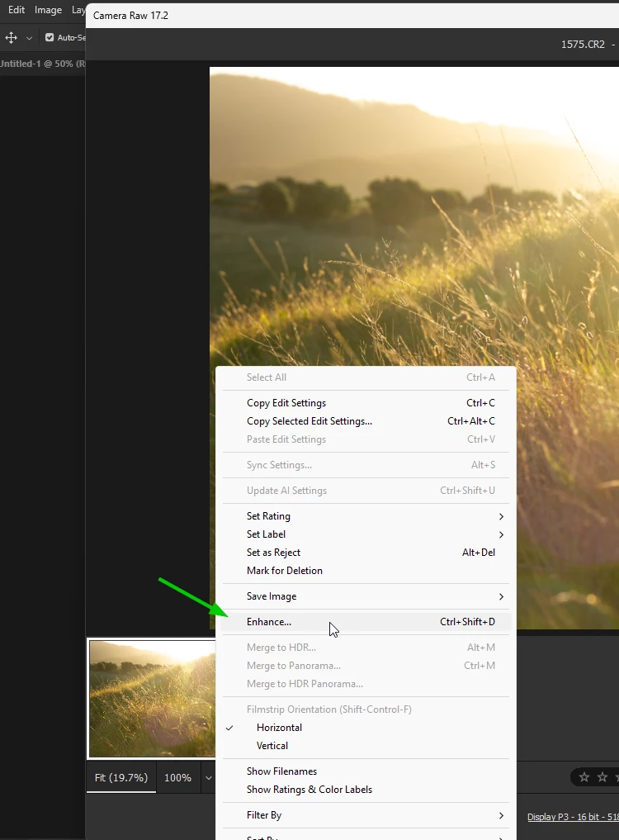Click the Camera Raw 17.2 title text
The width and height of the screenshot is (619, 840).
(130, 16)
